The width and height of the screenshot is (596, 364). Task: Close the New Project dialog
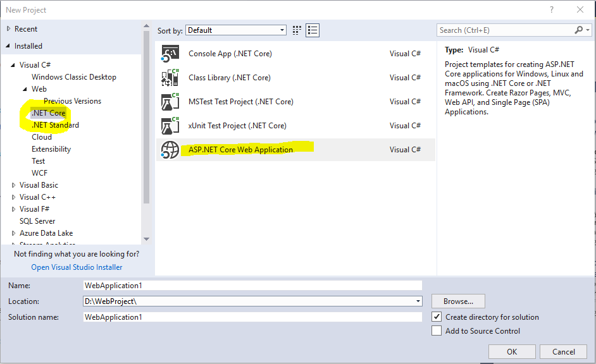[580, 10]
